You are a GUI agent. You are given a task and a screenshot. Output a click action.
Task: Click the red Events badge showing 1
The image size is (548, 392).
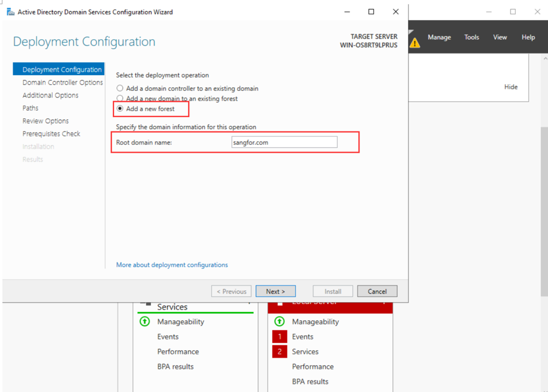click(x=279, y=337)
